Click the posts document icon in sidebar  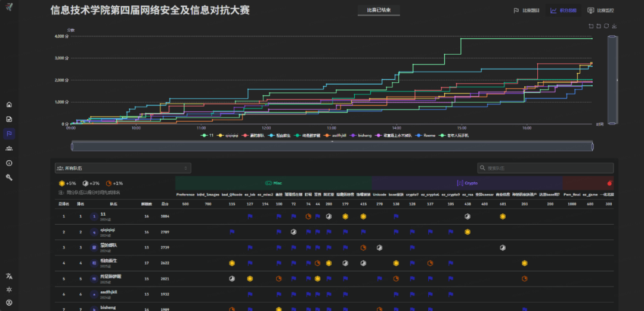pos(9,119)
